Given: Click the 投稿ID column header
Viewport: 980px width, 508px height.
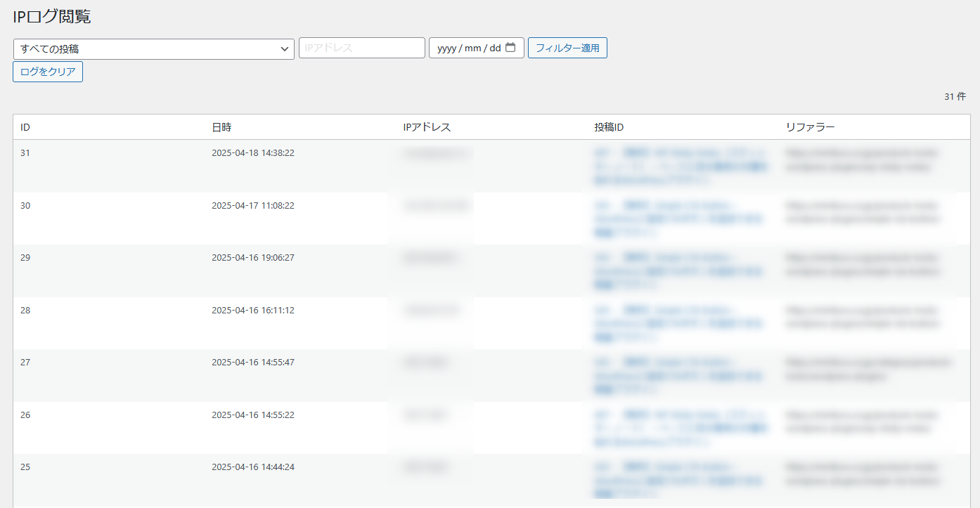Looking at the screenshot, I should tap(609, 127).
